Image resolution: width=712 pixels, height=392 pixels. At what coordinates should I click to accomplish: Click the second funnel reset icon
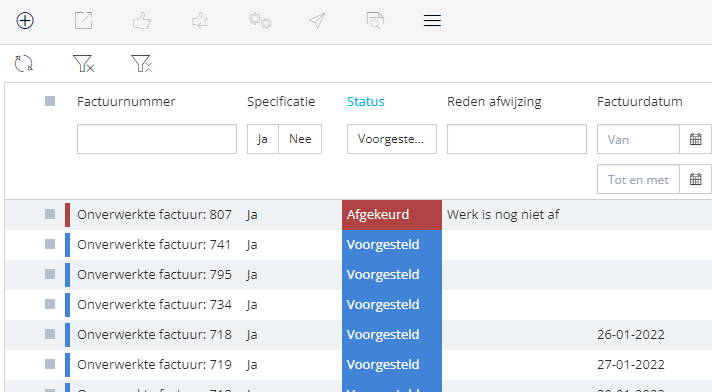tap(142, 64)
